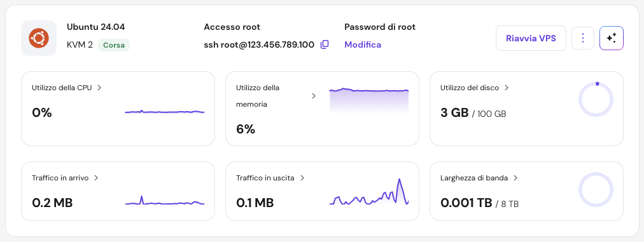Click the 3 GB disk value
Screen dimensions: 644x242
coord(454,113)
